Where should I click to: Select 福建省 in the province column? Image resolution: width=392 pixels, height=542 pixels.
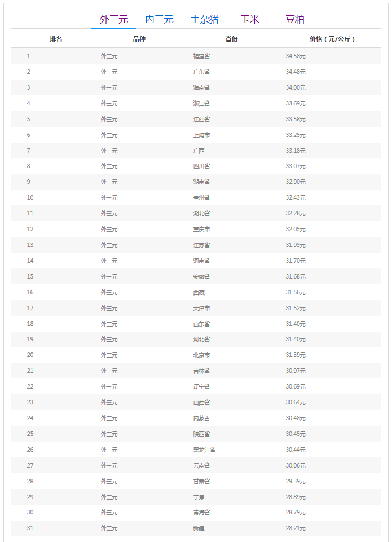pos(201,56)
